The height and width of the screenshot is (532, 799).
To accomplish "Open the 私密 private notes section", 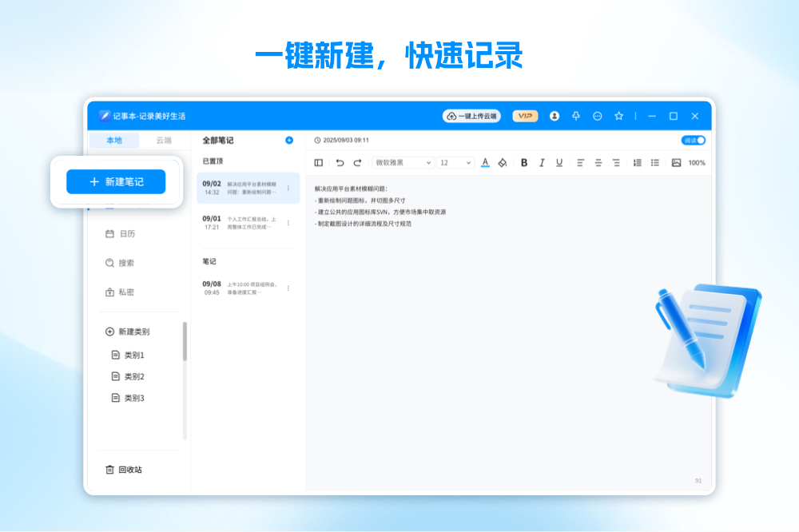I will click(120, 292).
